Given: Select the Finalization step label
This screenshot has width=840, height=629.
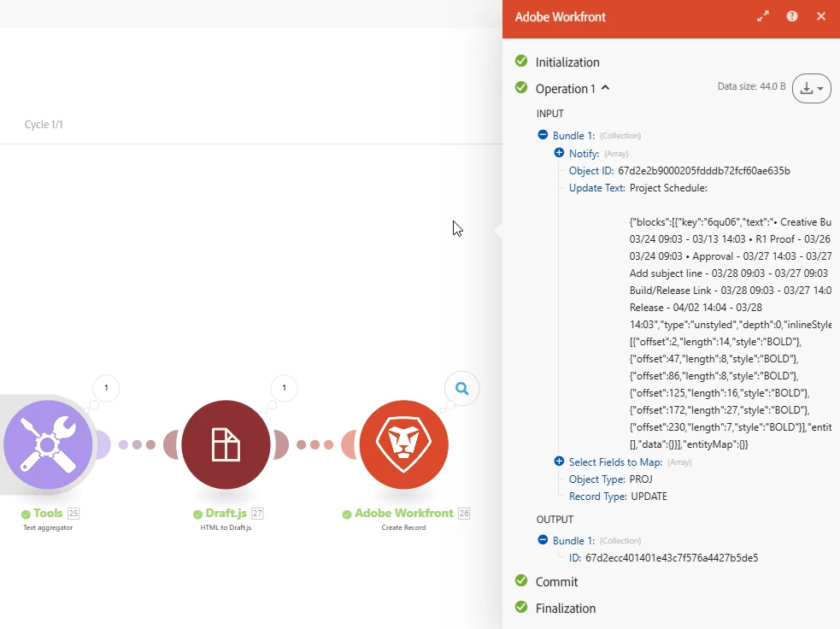Looking at the screenshot, I should [566, 608].
